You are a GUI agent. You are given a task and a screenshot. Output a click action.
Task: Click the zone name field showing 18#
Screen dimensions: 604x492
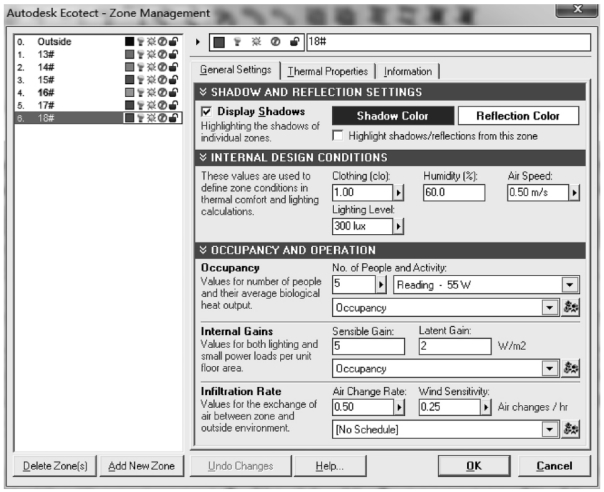449,42
